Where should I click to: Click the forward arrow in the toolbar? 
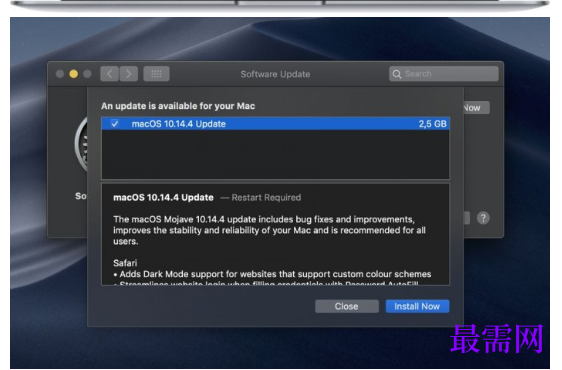tap(129, 74)
